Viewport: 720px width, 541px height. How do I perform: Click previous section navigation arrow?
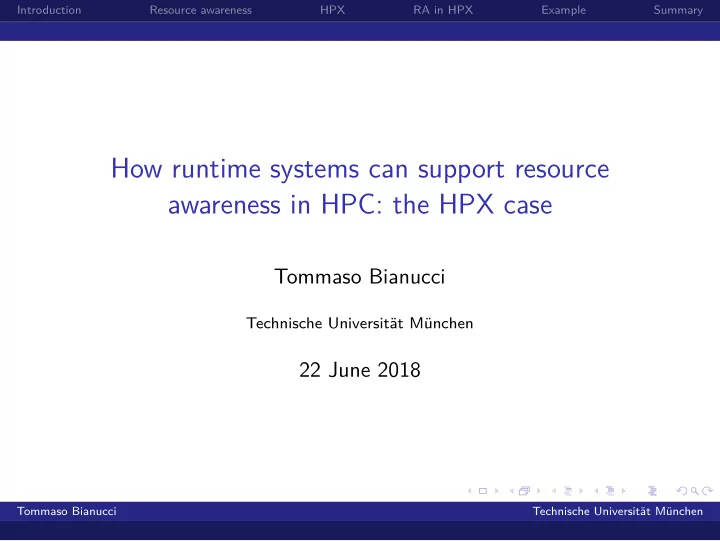[x=596, y=491]
